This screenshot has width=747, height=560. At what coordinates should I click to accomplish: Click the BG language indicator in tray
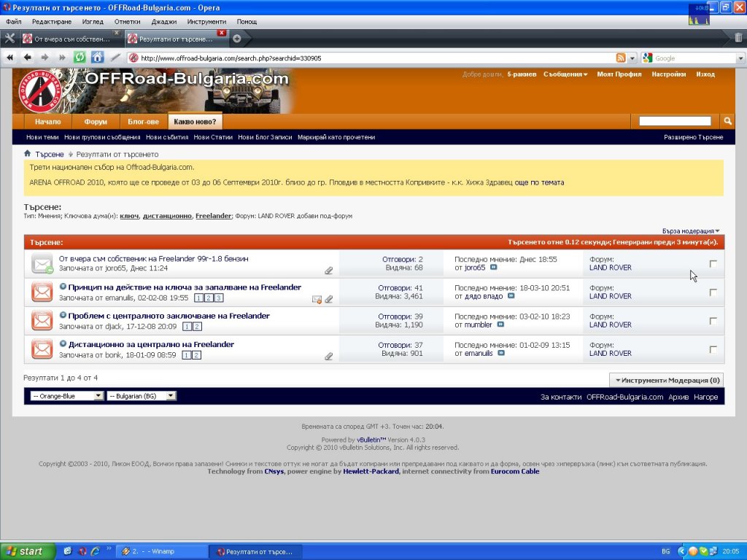point(665,551)
